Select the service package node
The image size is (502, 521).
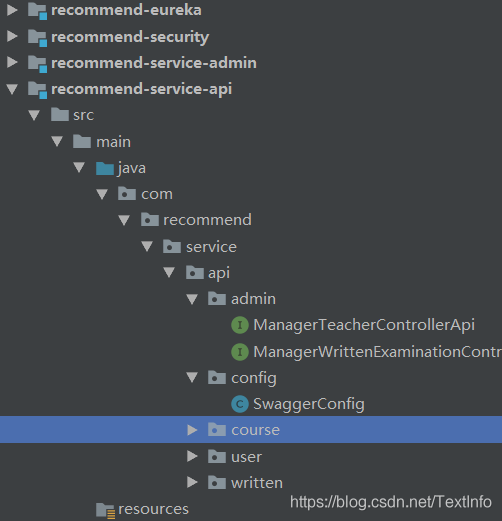coord(211,247)
